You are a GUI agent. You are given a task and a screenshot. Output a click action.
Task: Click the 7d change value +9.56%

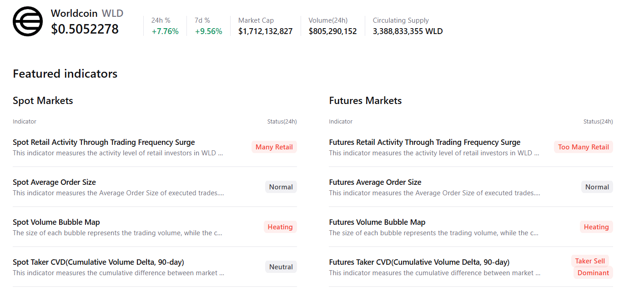click(209, 31)
